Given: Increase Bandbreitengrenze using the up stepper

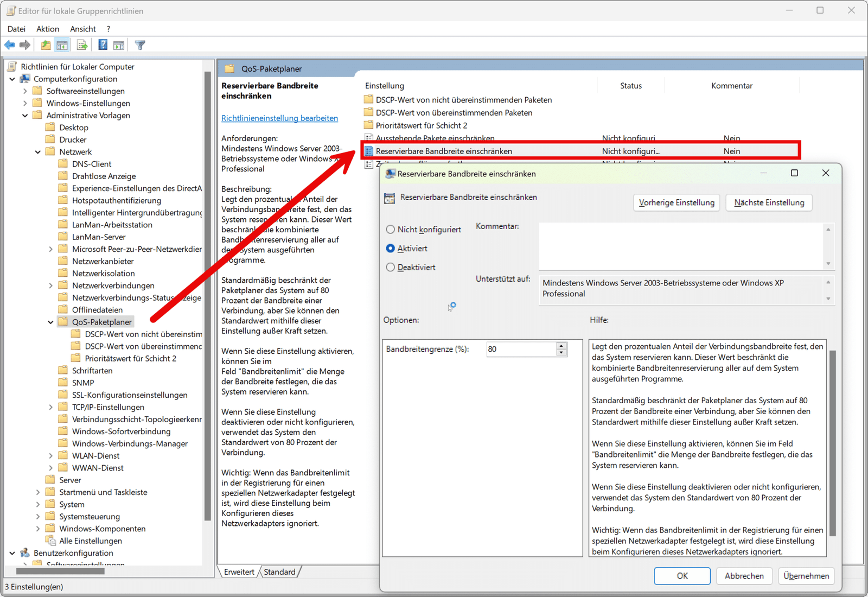Looking at the screenshot, I should [560, 346].
